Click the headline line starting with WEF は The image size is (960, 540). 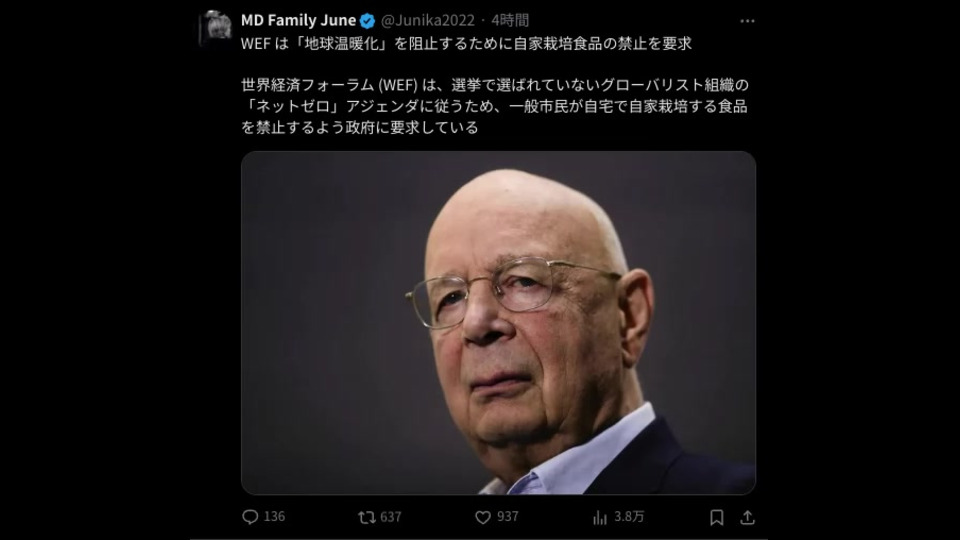pyautogui.click(x=466, y=43)
